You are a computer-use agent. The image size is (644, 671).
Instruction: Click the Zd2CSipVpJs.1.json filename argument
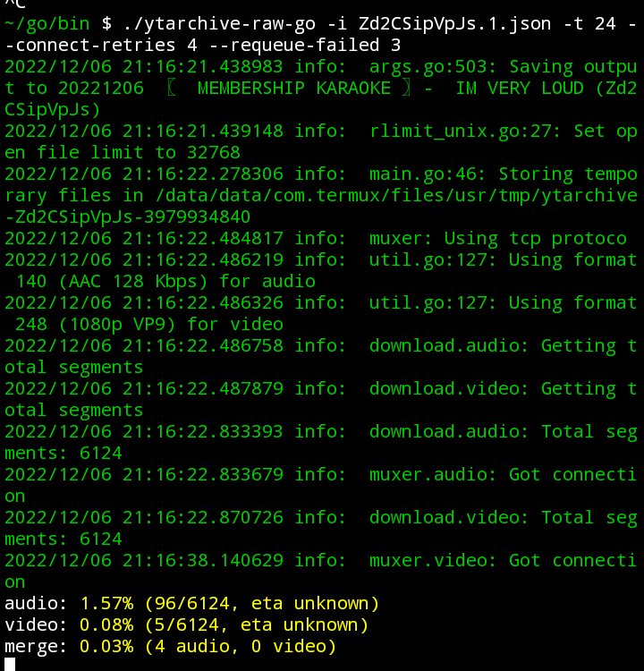pyautogui.click(x=455, y=24)
